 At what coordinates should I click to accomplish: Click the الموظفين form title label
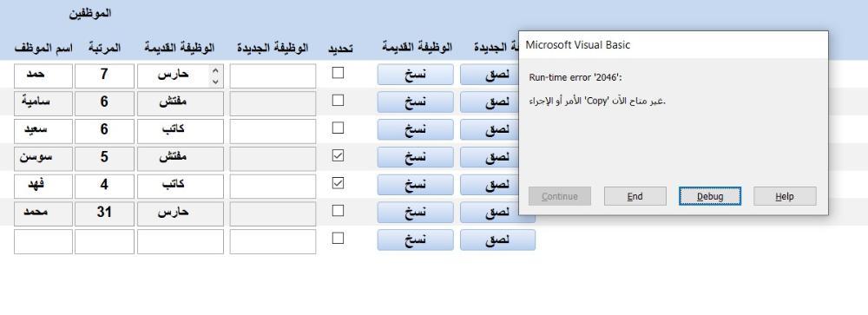point(90,13)
